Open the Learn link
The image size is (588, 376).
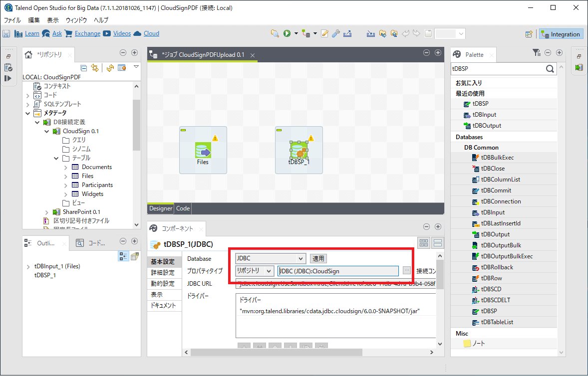tap(32, 33)
